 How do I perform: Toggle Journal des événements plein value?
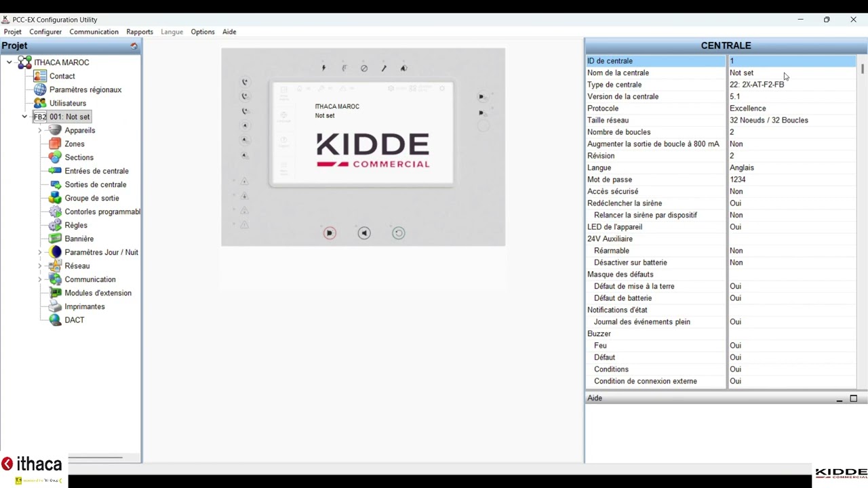[792, 322]
